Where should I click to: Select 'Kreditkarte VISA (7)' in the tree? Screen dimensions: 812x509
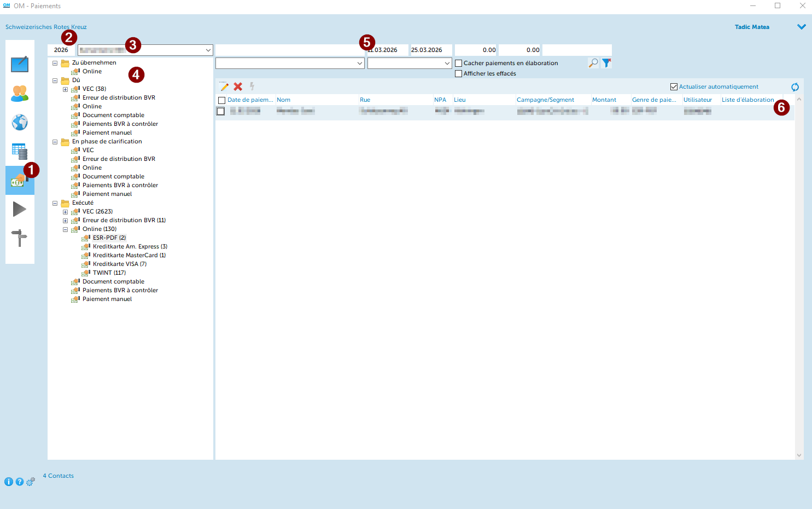point(120,264)
